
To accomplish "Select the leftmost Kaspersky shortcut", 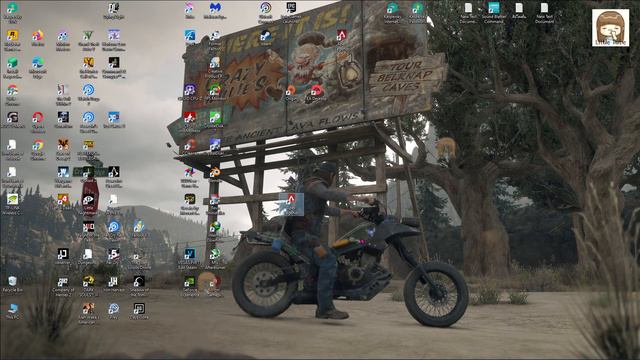I will pos(392,13).
